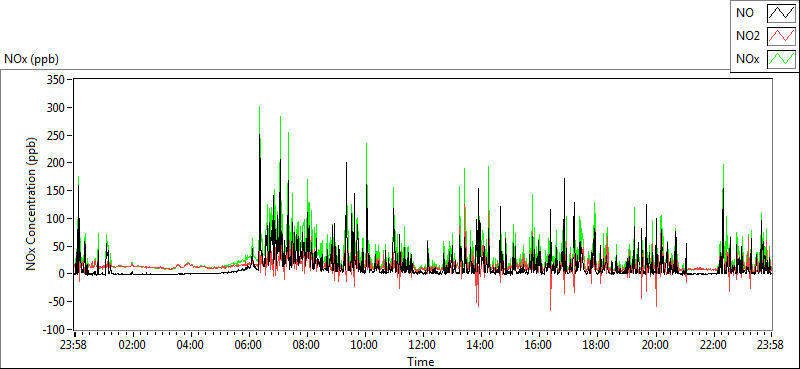Click the NO2 red legend line sample

781,36
